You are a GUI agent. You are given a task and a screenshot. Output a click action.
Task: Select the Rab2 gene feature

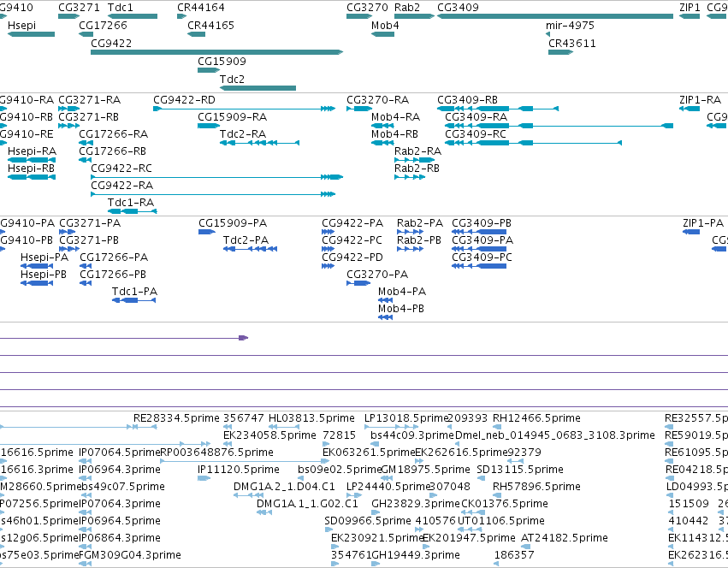point(414,16)
